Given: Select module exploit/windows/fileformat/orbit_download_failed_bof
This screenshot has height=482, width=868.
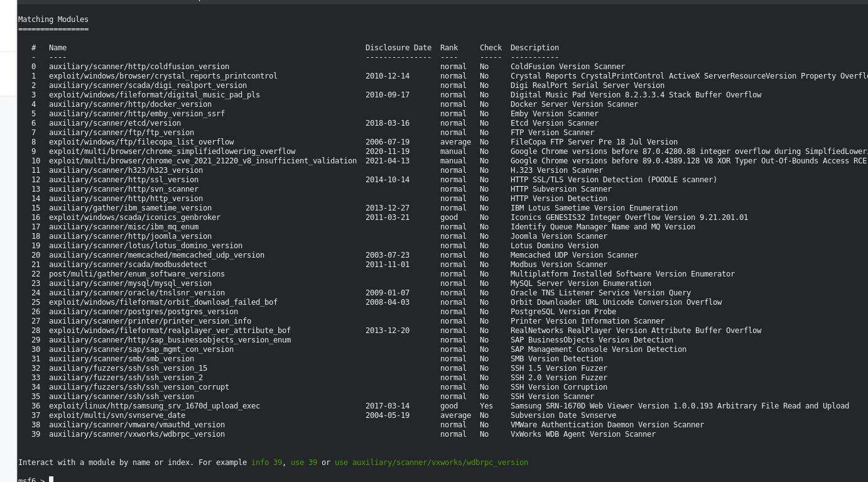Looking at the screenshot, I should 163,302.
